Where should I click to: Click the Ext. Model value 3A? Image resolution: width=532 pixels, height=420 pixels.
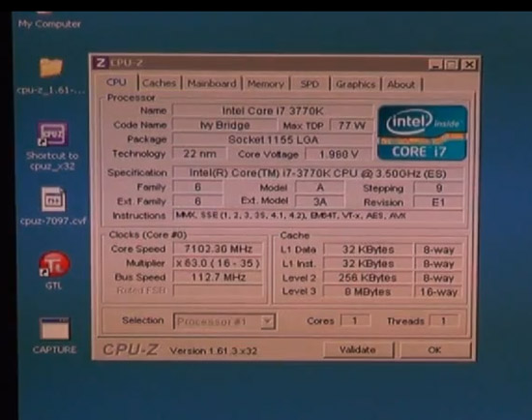[x=319, y=201]
